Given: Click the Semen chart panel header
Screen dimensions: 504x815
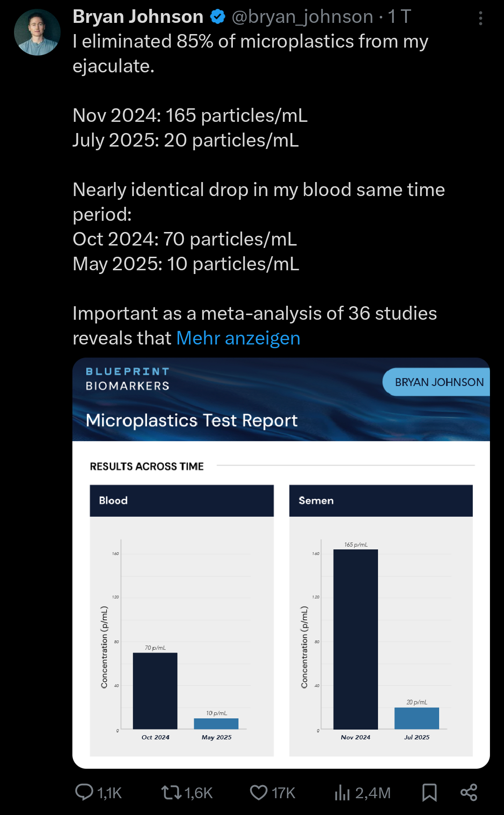Looking at the screenshot, I should 381,500.
